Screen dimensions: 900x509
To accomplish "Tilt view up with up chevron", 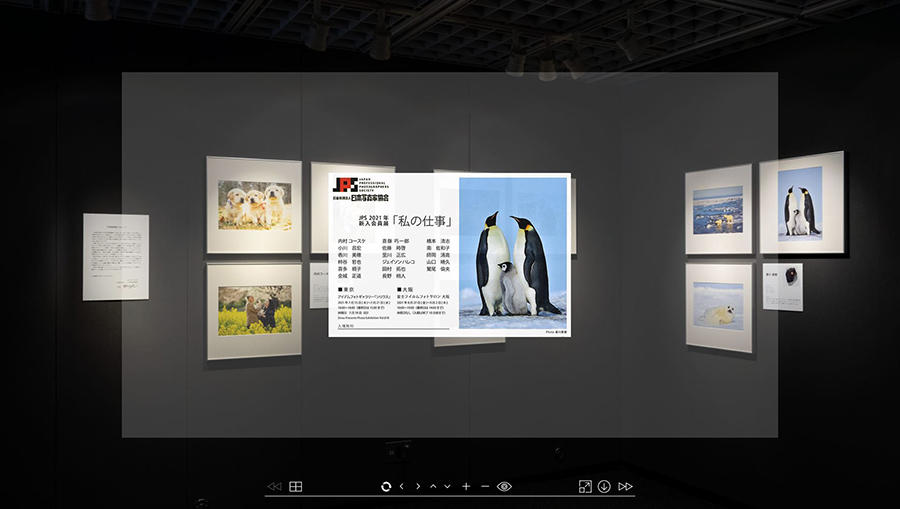I will [433, 487].
